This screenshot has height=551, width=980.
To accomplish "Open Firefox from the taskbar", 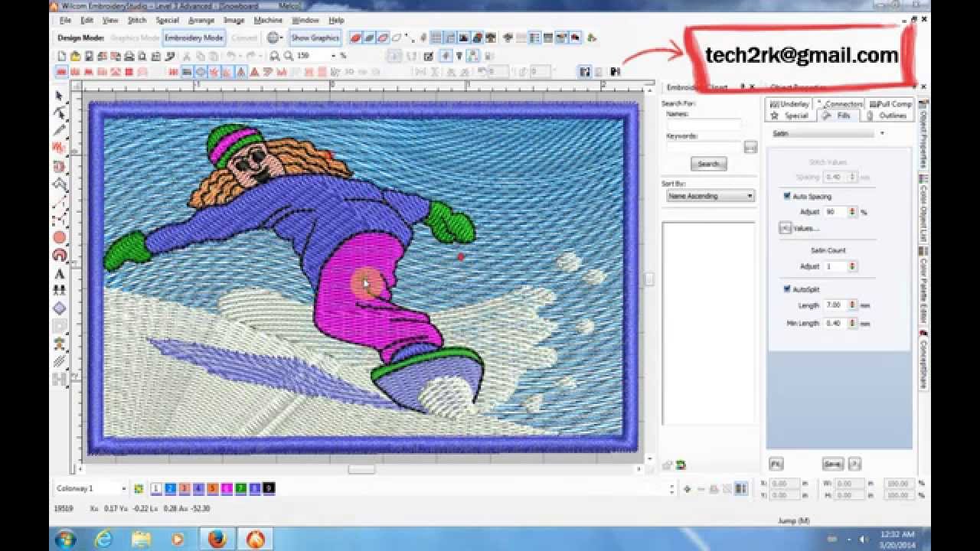I will pyautogui.click(x=217, y=539).
